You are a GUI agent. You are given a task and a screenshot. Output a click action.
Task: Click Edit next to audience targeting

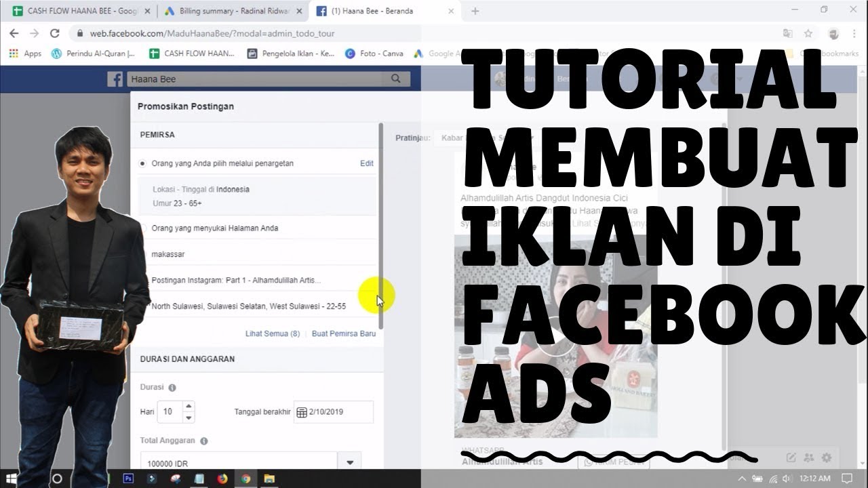pyautogui.click(x=367, y=163)
